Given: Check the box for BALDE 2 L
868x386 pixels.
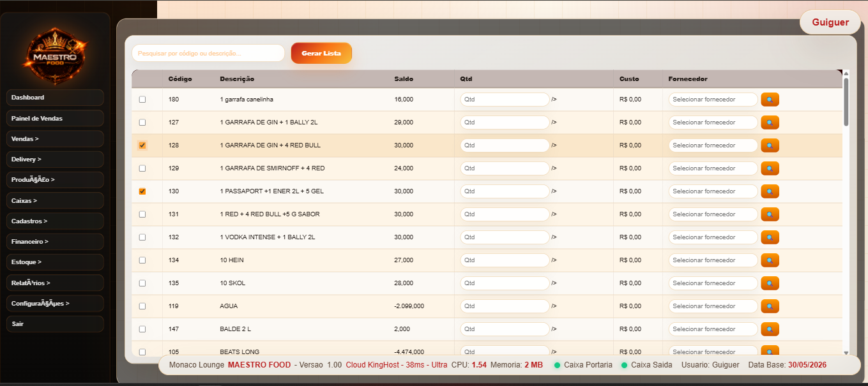Looking at the screenshot, I should [x=142, y=329].
